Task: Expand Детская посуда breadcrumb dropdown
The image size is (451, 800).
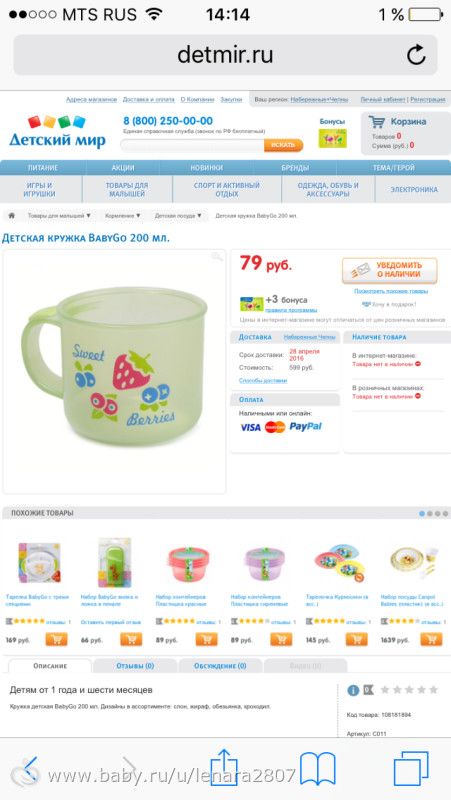Action: click(178, 216)
